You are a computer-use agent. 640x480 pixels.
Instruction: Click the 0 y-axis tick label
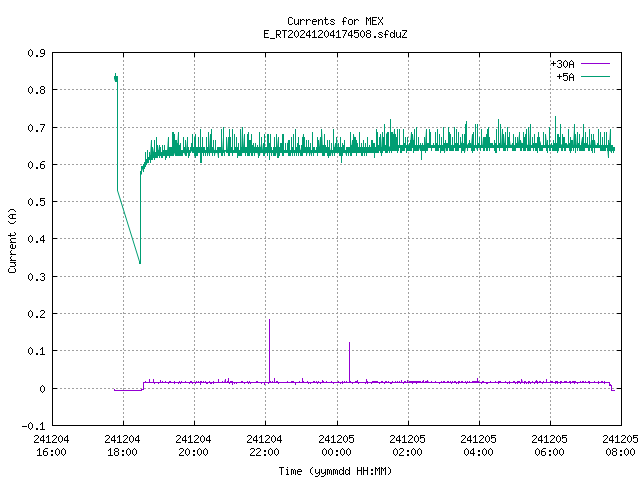42,389
